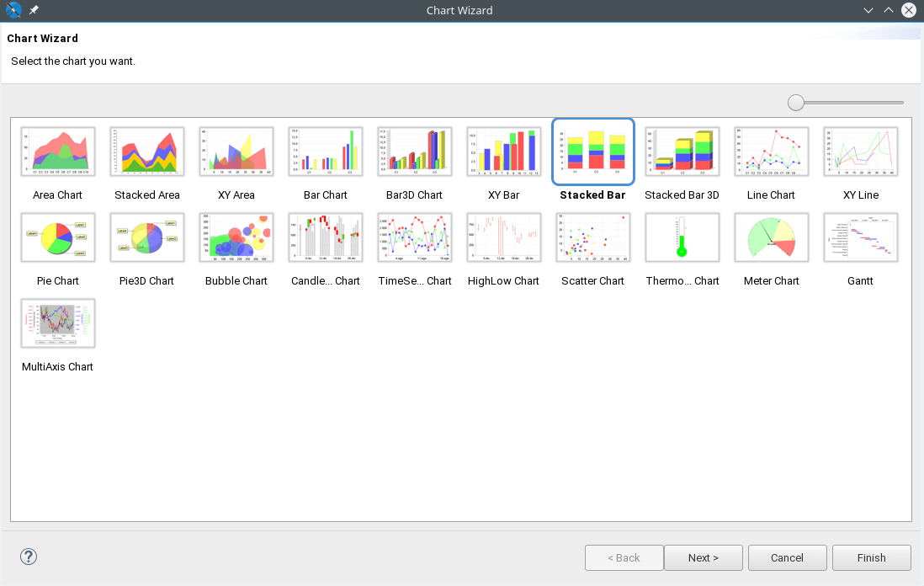Select the Scatter Chart icon
The height and width of the screenshot is (586, 924).
point(592,237)
